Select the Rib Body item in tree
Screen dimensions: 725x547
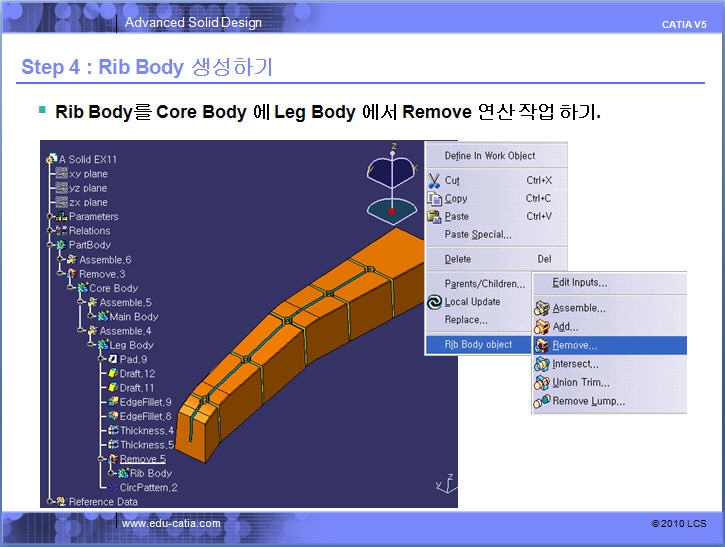(x=150, y=473)
